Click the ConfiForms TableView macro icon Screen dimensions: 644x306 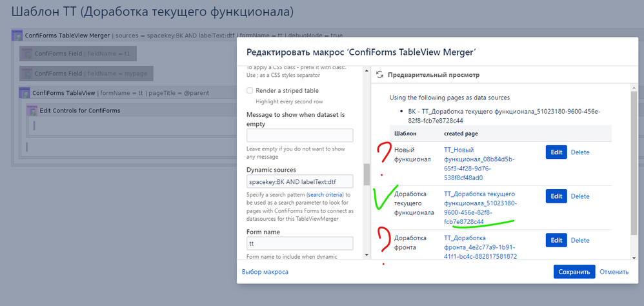click(x=25, y=93)
